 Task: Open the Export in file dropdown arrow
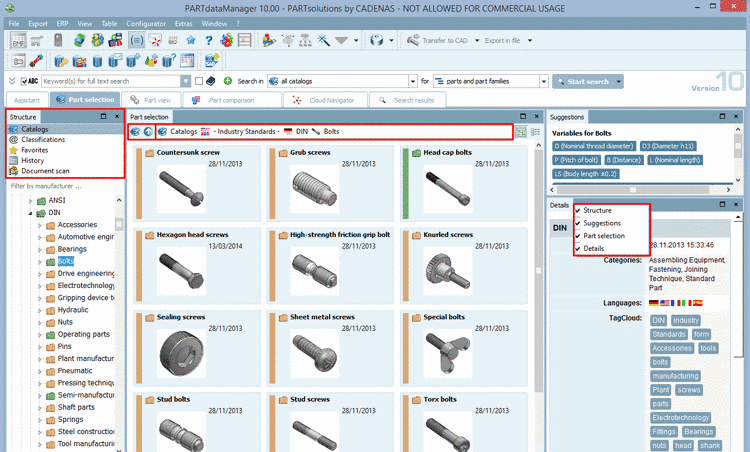pyautogui.click(x=530, y=41)
